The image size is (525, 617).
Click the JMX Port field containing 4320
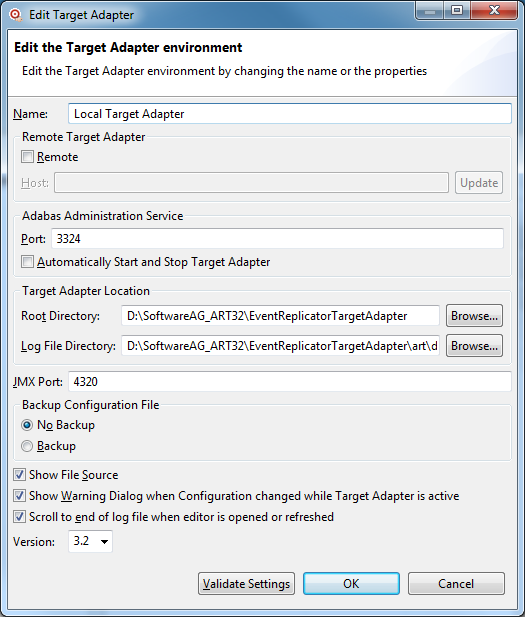[x=290, y=382]
